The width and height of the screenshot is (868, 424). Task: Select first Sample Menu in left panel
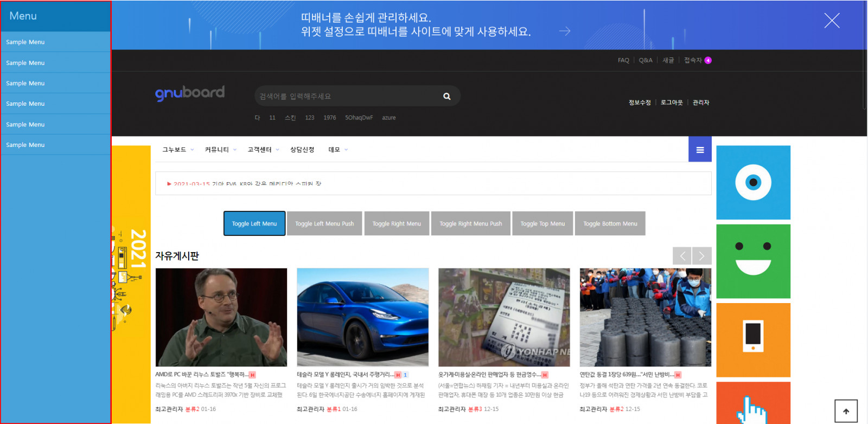pyautogui.click(x=25, y=42)
